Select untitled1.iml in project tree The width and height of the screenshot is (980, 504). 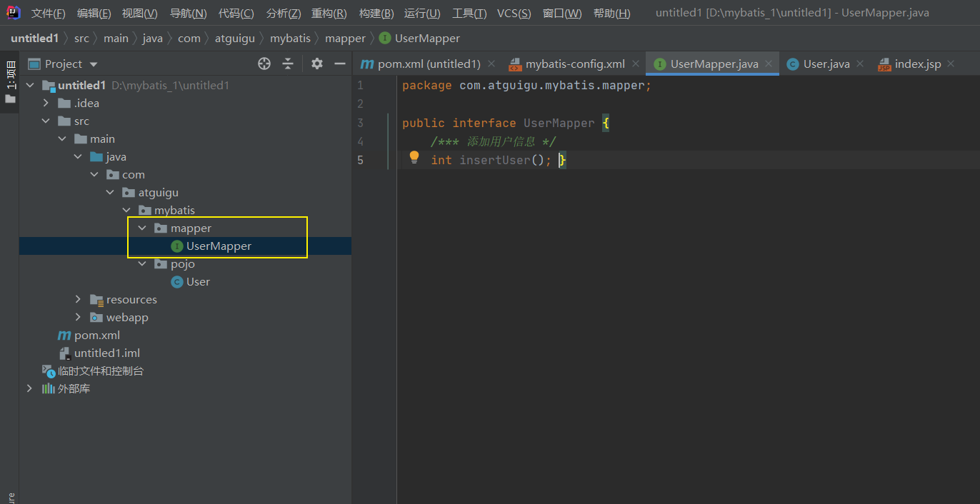(x=107, y=353)
